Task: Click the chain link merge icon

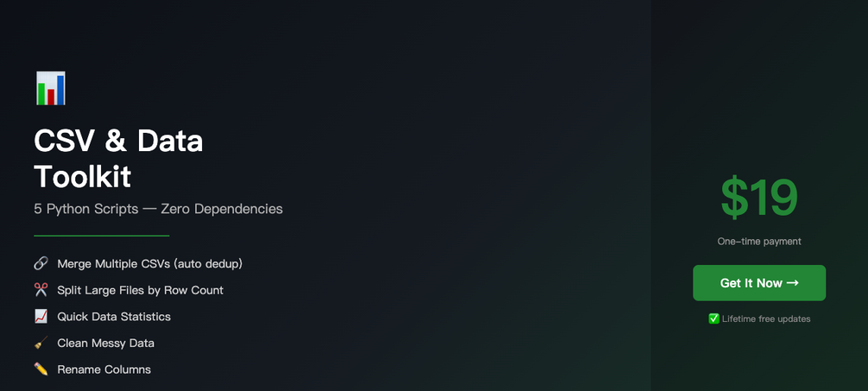Action: pos(41,263)
